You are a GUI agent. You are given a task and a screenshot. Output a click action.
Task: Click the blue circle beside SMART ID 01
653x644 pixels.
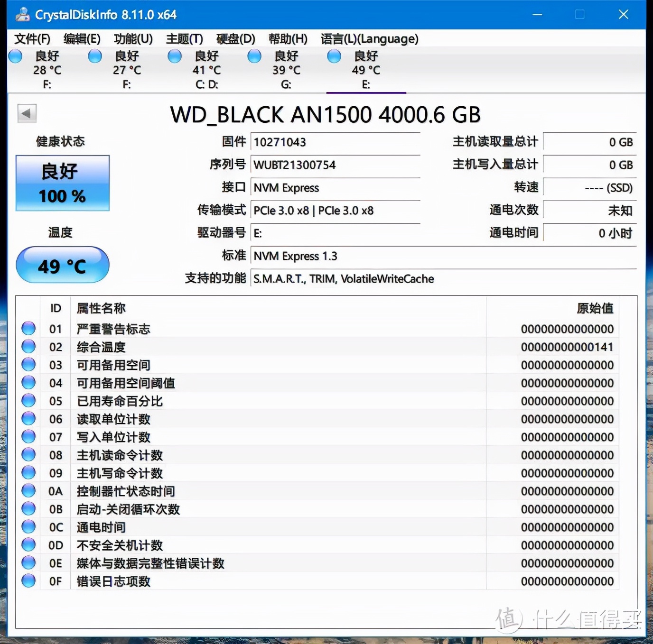pos(28,328)
